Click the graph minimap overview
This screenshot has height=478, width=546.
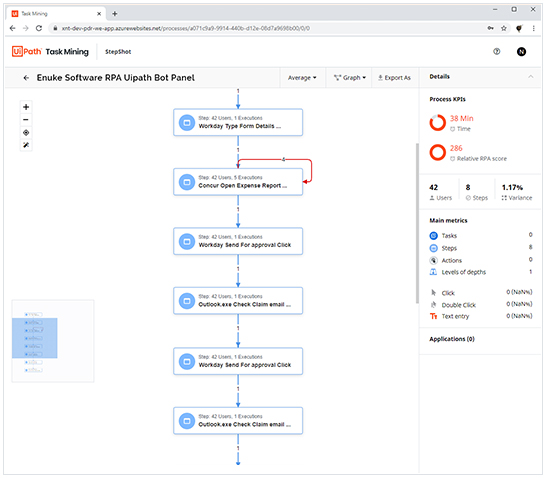point(53,341)
